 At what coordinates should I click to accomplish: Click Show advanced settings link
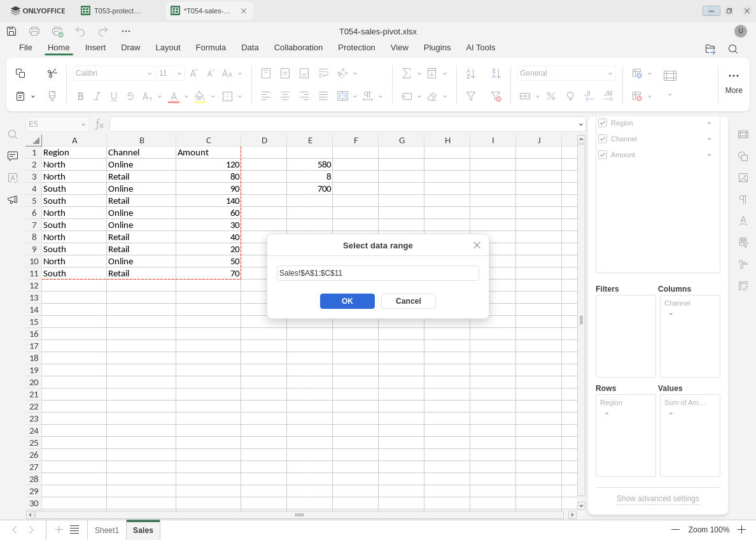pyautogui.click(x=657, y=499)
